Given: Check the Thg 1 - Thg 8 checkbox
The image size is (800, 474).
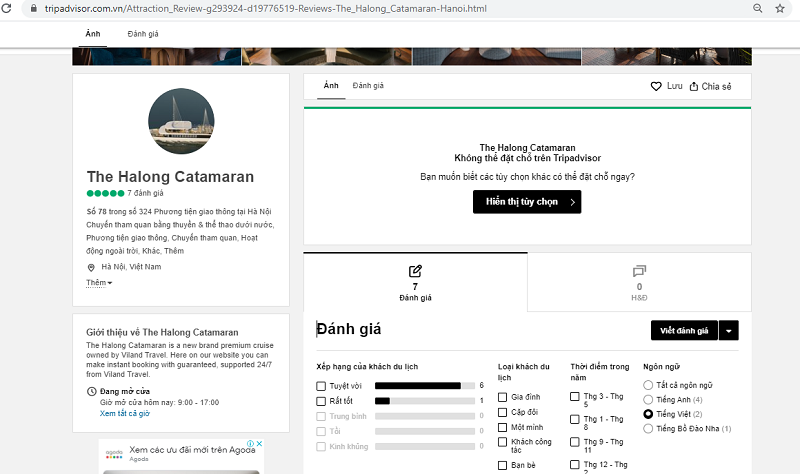Looking at the screenshot, I should point(575,419).
